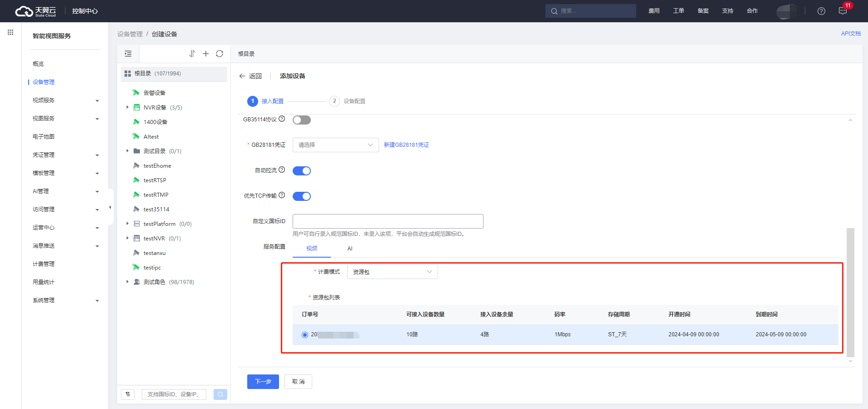The width and height of the screenshot is (868, 409).
Task: Open the 新建GB28181凭证 link
Action: point(406,145)
